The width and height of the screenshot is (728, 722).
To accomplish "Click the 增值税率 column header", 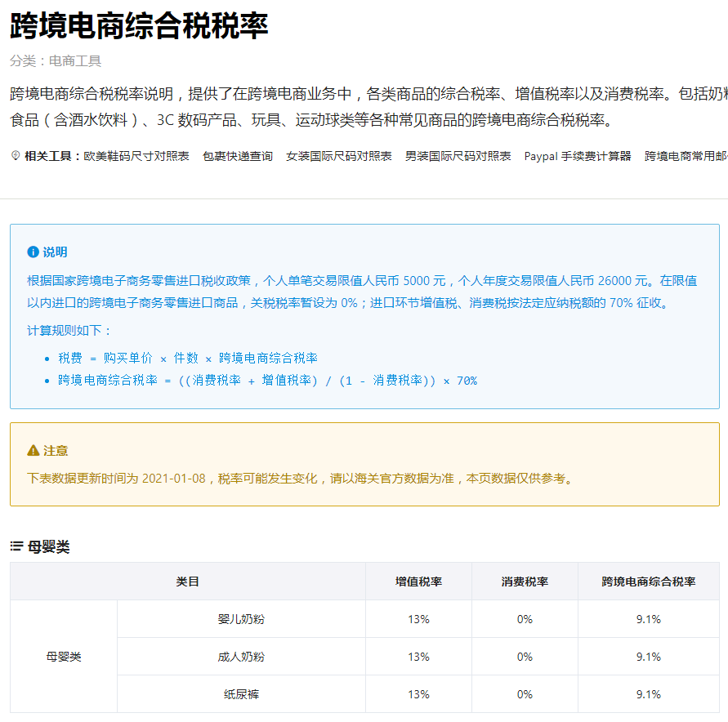I will (x=418, y=582).
